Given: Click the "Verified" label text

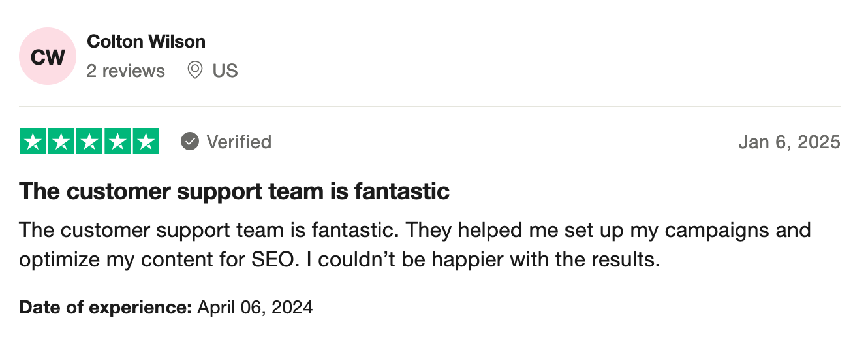Looking at the screenshot, I should pyautogui.click(x=239, y=142).
